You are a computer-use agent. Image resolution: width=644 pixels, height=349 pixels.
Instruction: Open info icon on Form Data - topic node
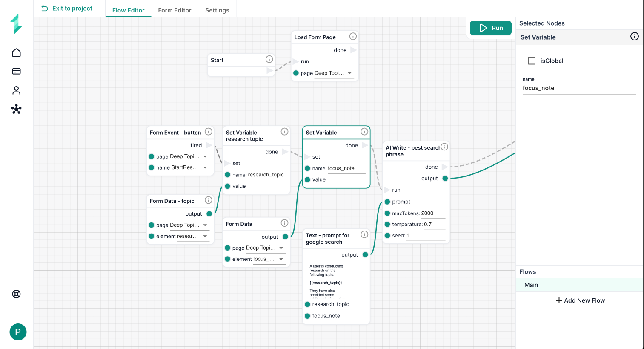209,200
